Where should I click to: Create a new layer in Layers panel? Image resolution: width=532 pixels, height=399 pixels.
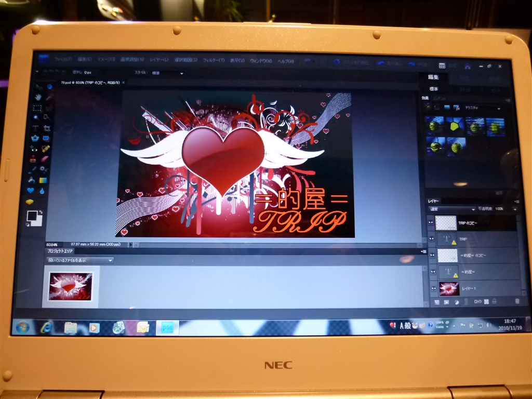(437, 302)
